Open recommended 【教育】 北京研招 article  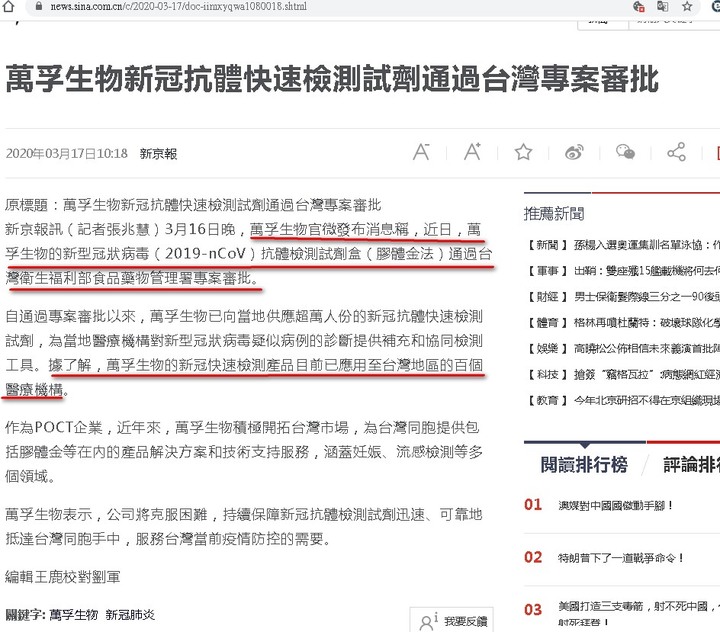click(623, 401)
